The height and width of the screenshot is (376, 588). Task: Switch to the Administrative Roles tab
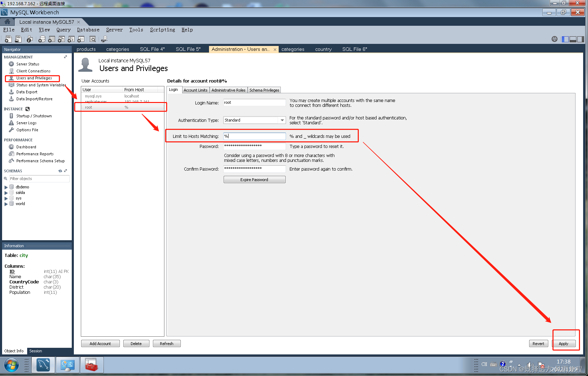229,90
